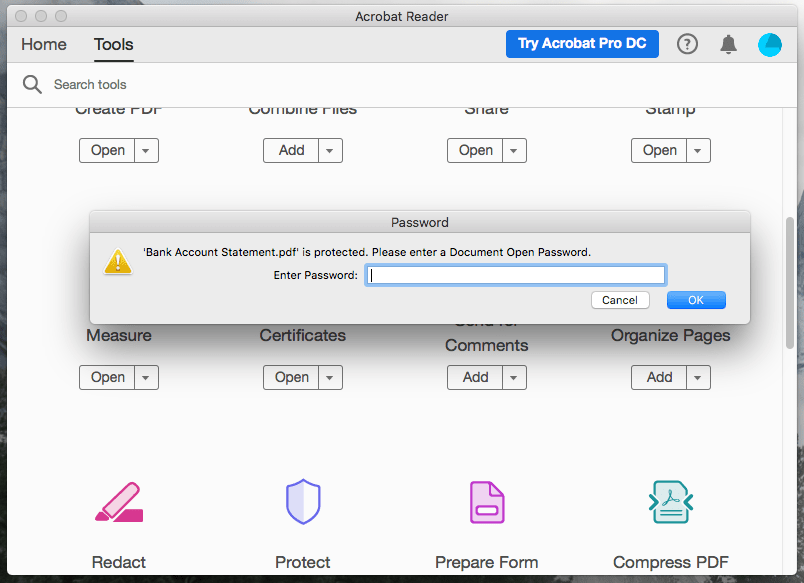The height and width of the screenshot is (583, 804).
Task: Click Open under Measure
Action: 107,377
